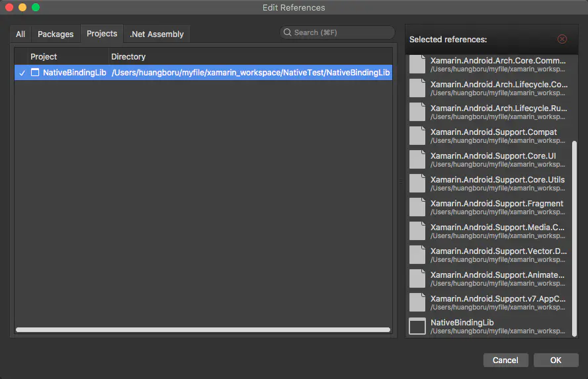The width and height of the screenshot is (588, 379).
Task: Click file icon of Xamarin.Android.Support.Media.C...
Action: (417, 231)
